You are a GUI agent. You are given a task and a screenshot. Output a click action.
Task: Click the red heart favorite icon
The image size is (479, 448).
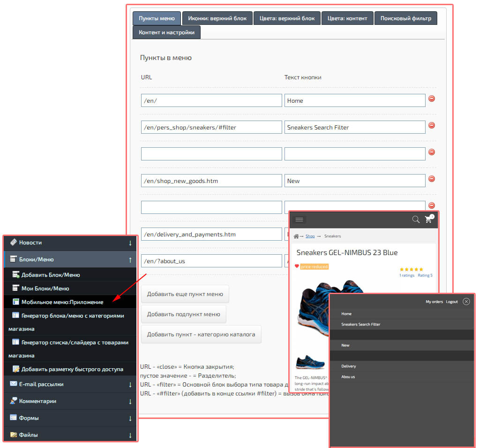pos(297,266)
